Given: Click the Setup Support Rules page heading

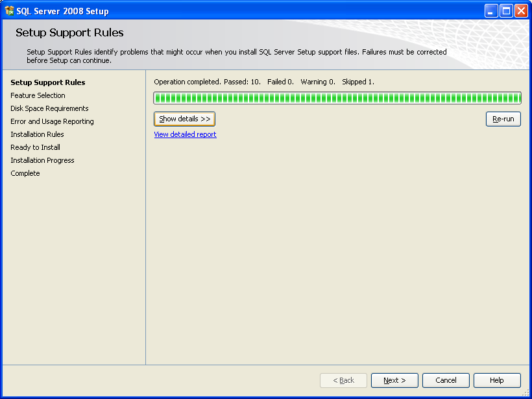Looking at the screenshot, I should tap(69, 32).
